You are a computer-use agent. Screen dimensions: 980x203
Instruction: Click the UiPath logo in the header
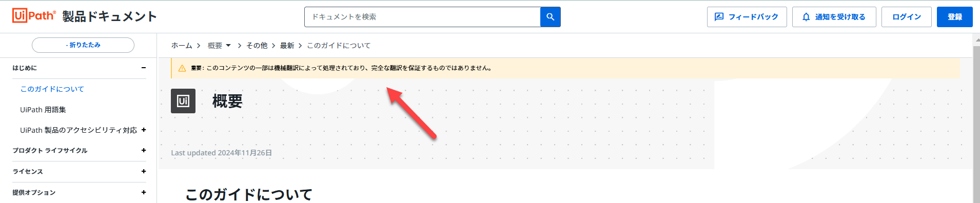click(34, 16)
